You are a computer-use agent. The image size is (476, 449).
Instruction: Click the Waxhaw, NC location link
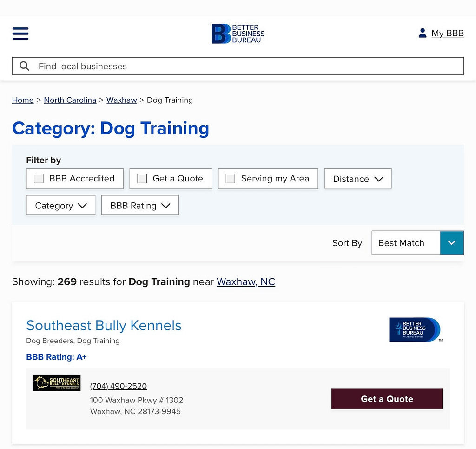[x=246, y=281]
